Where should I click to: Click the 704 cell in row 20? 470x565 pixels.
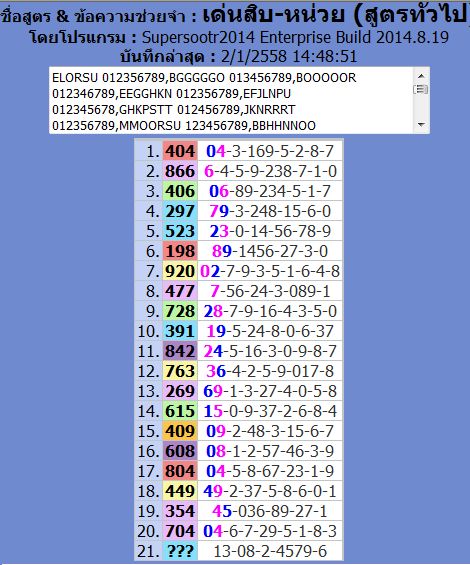click(180, 531)
